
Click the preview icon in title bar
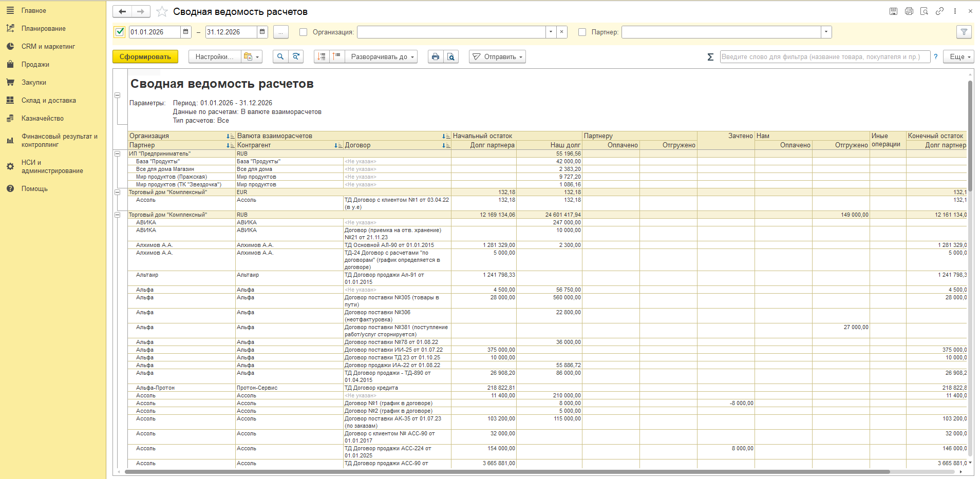(x=925, y=11)
